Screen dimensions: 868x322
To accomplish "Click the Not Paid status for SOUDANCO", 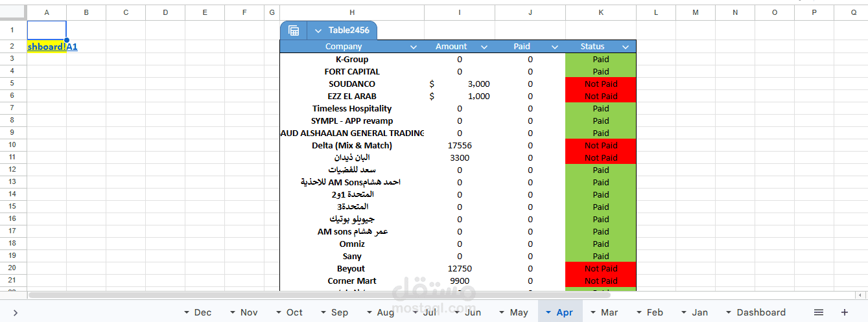I will pos(601,84).
